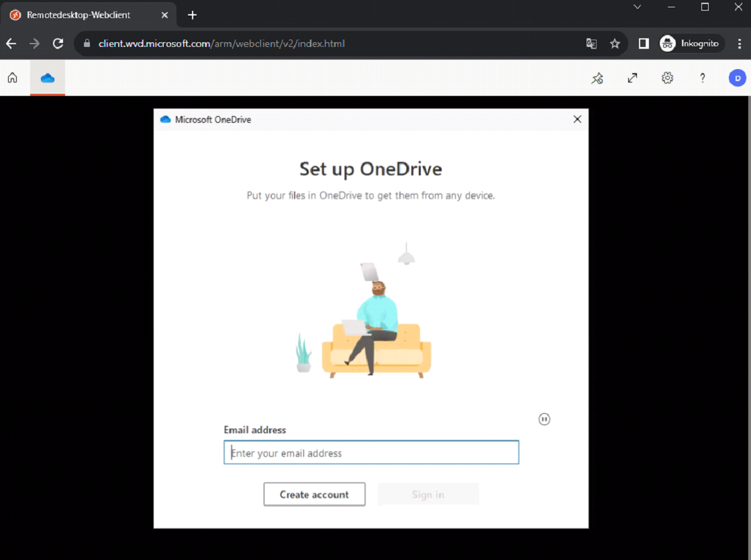Click the unpin toolbar icon

597,78
